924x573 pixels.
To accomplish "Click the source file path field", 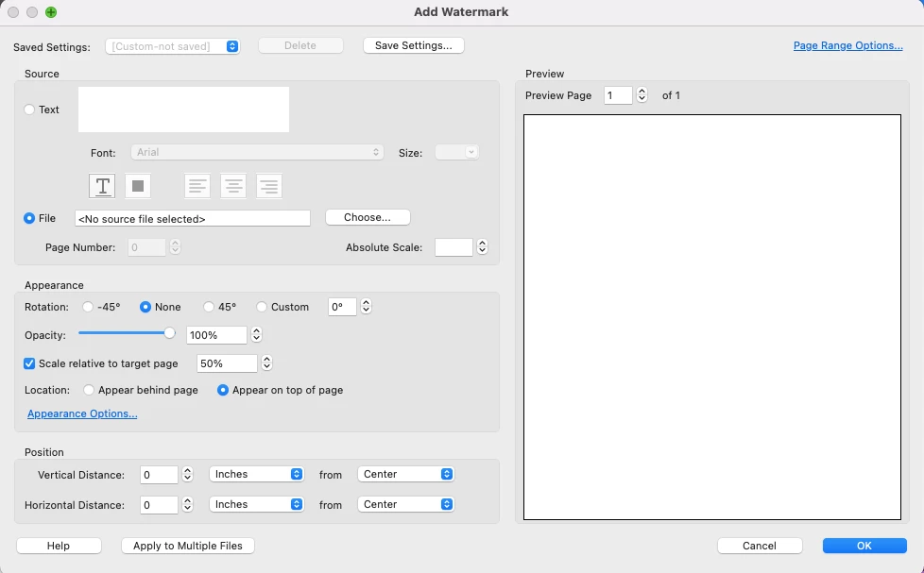I will tap(193, 218).
